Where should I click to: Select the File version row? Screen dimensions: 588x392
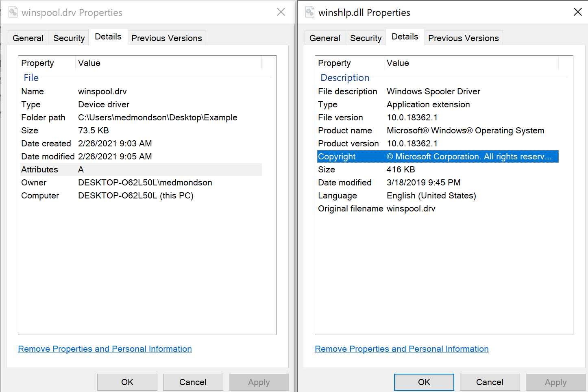438,118
